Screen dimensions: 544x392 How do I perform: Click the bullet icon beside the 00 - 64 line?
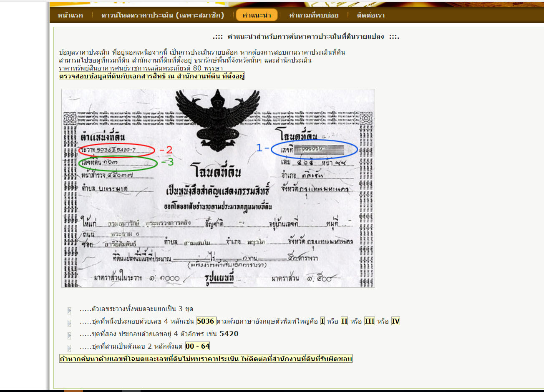point(69,348)
